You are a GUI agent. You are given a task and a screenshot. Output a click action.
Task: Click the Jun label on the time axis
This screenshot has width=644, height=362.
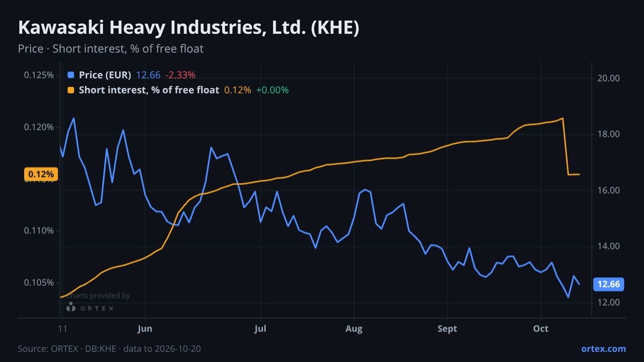[145, 329]
